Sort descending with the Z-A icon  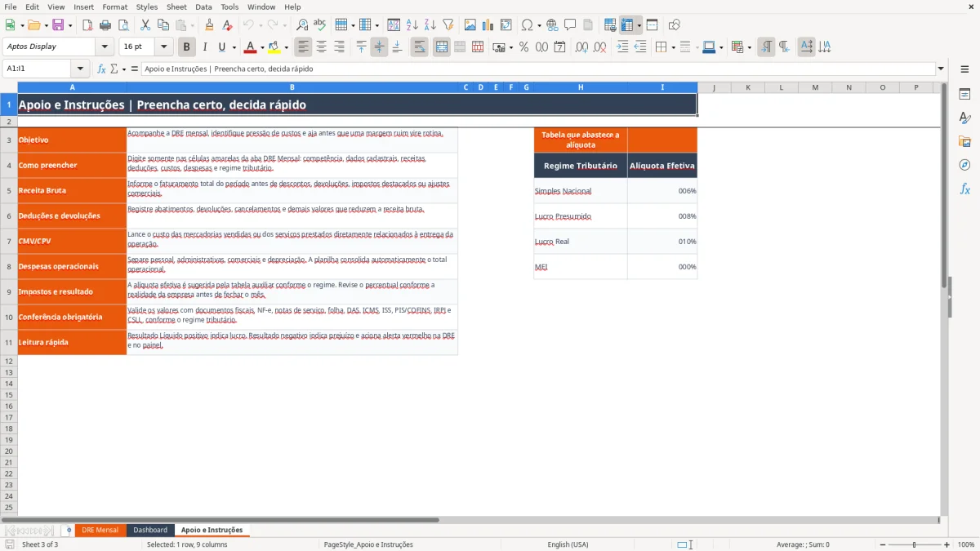coord(430,25)
